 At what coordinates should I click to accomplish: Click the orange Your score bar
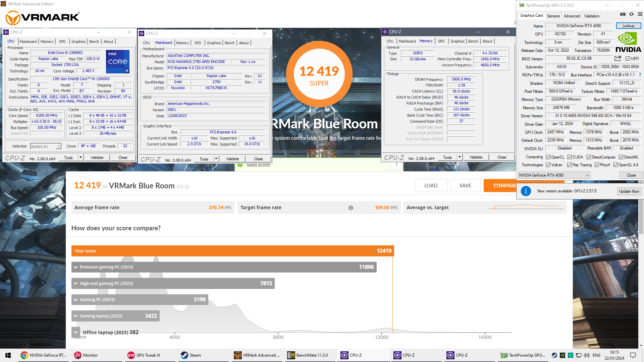232,251
